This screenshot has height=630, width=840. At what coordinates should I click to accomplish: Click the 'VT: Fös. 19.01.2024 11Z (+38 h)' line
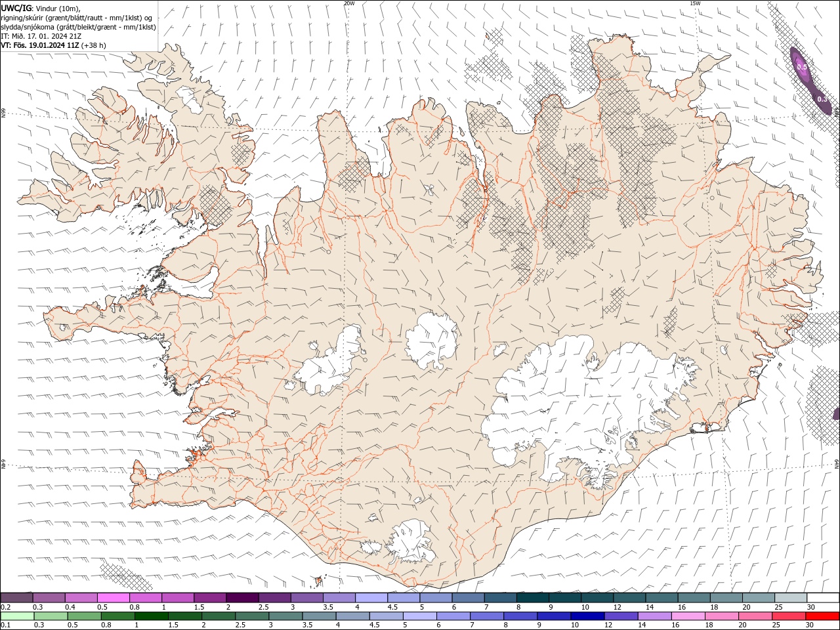53,45
